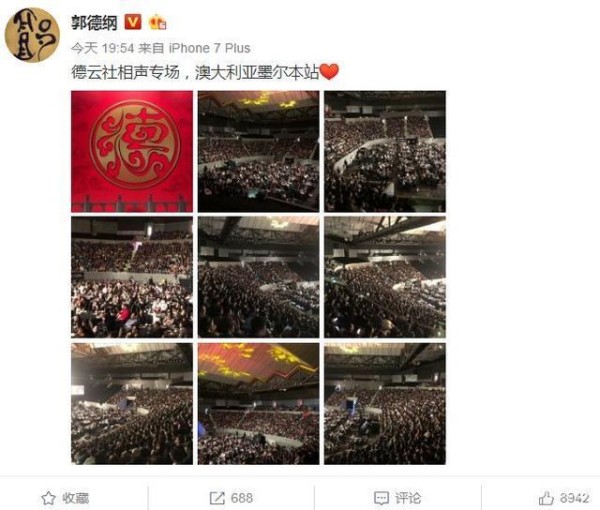The height and width of the screenshot is (510, 600).
Task: Open the bottom-middle red ceiling photo thumbnail
Action: (x=258, y=404)
